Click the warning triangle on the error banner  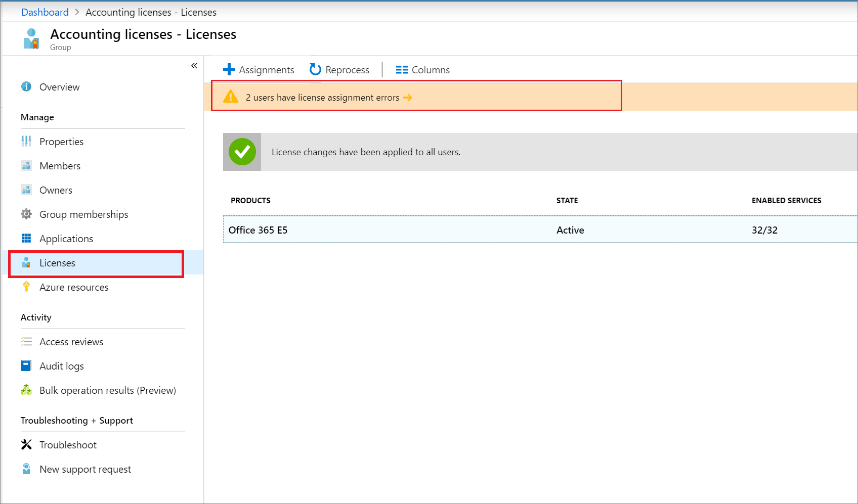[x=231, y=97]
